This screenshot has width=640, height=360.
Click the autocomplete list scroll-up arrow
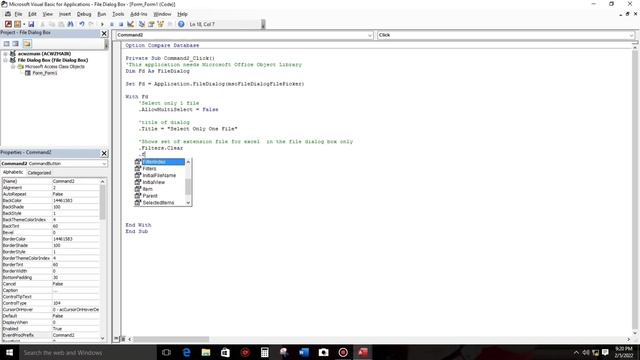188,162
